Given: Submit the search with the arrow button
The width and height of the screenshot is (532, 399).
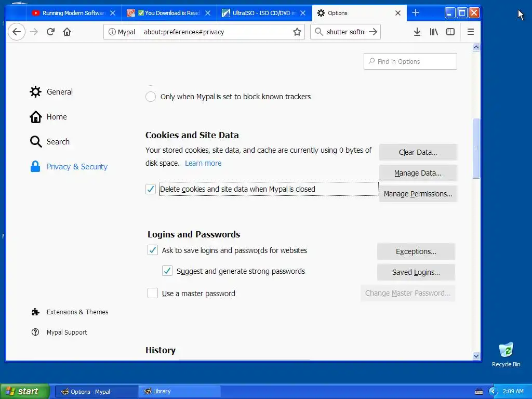Looking at the screenshot, I should pyautogui.click(x=373, y=32).
